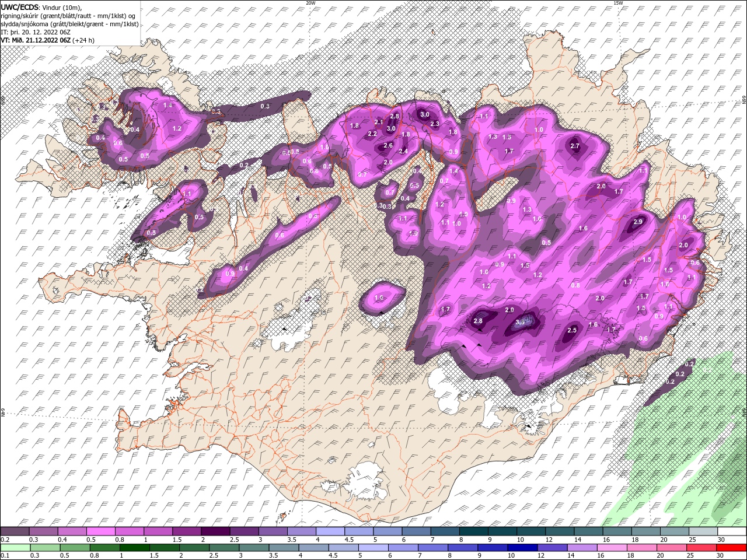Click the 20W longitude label

pyautogui.click(x=310, y=3)
